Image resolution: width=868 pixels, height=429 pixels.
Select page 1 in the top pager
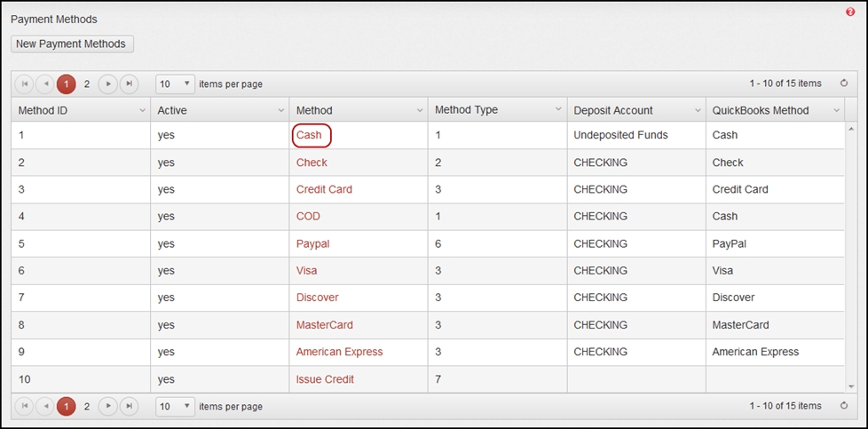click(66, 83)
